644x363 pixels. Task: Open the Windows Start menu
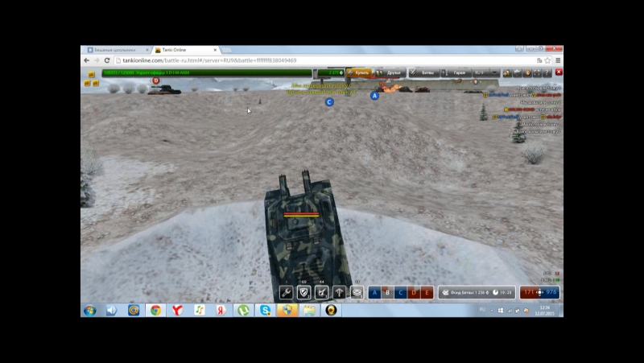pos(90,311)
